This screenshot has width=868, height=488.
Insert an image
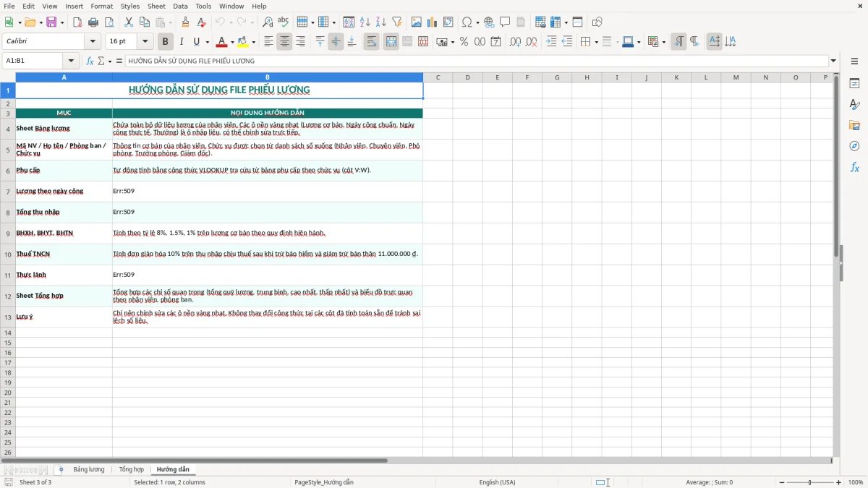pyautogui.click(x=417, y=22)
